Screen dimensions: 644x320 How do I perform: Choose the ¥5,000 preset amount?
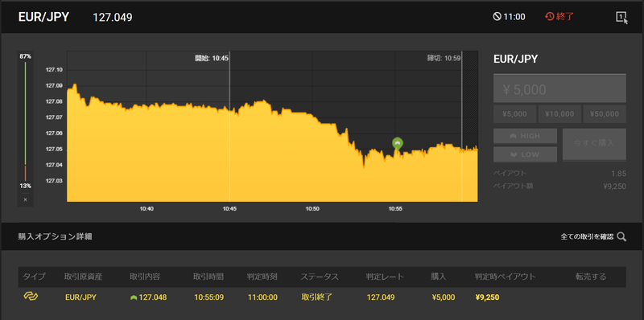tap(515, 114)
